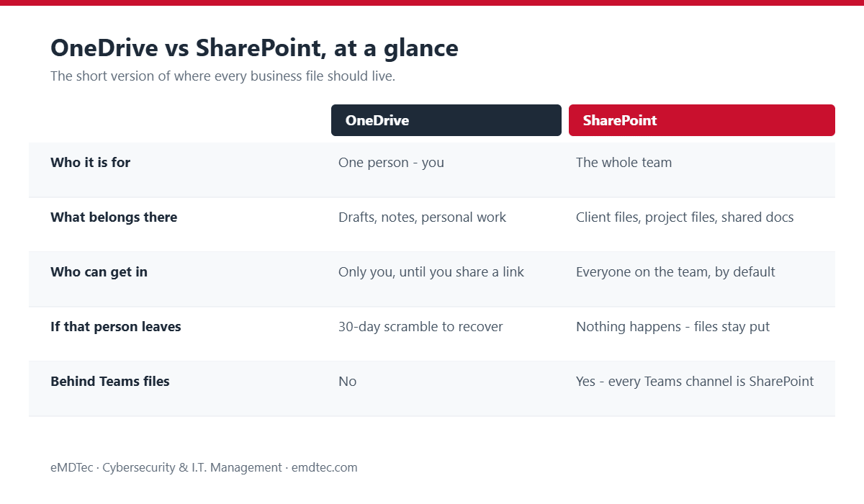Click 'Client files, project files, shared docs'

(685, 217)
